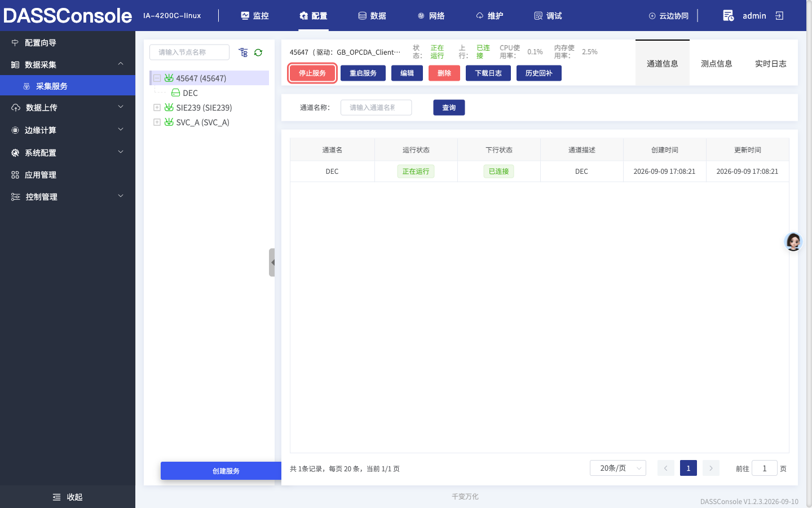Click the admin username
The height and width of the screenshot is (508, 812).
tap(754, 16)
